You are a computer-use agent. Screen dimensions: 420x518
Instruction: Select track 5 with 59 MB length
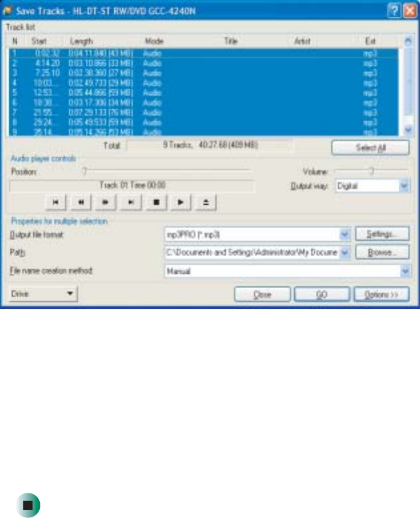[x=203, y=93]
